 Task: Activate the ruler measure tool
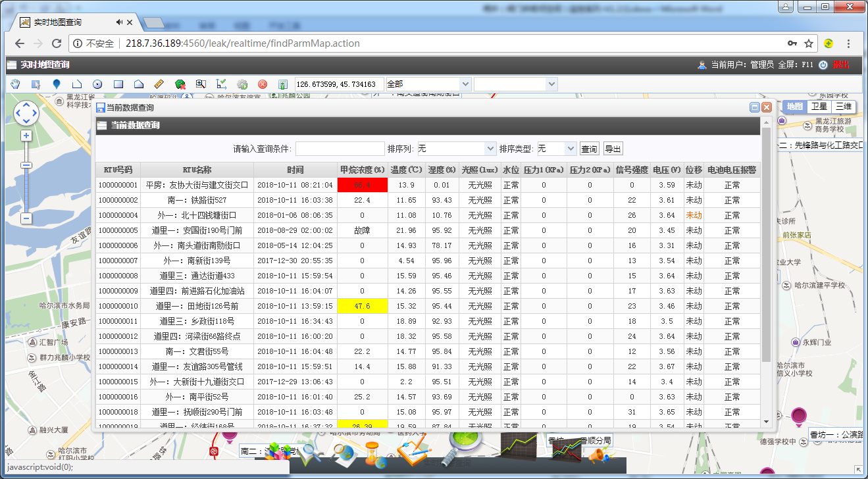click(159, 84)
